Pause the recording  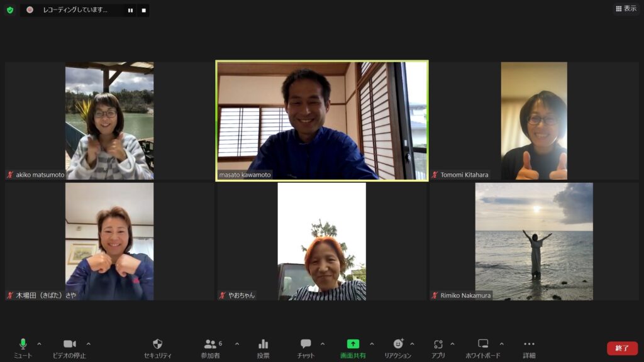point(130,10)
